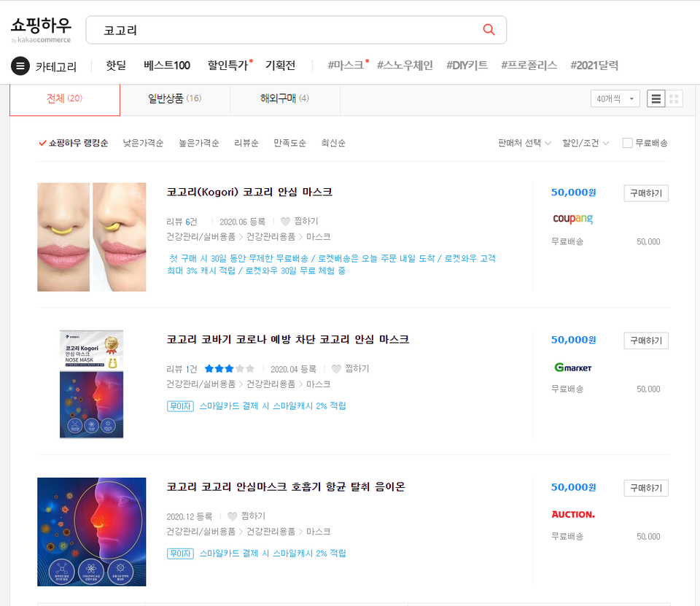Expand the 판매처 선택 dropdown
Image resolution: width=700 pixels, height=606 pixels.
[524, 143]
